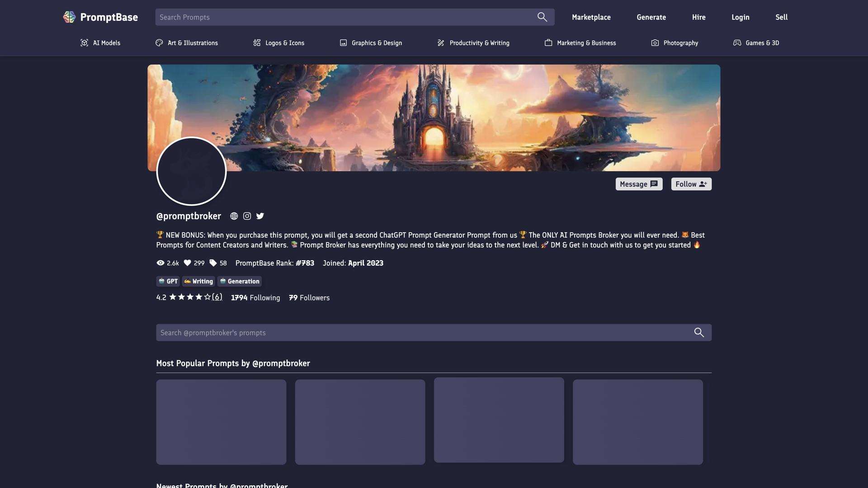Image resolution: width=868 pixels, height=488 pixels.
Task: Filter prompts by the GPT tag
Action: (x=168, y=281)
